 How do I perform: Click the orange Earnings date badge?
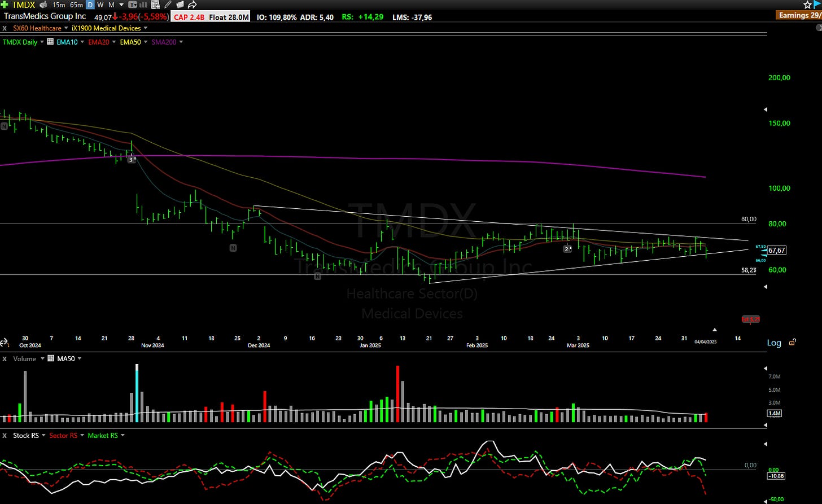pos(799,15)
